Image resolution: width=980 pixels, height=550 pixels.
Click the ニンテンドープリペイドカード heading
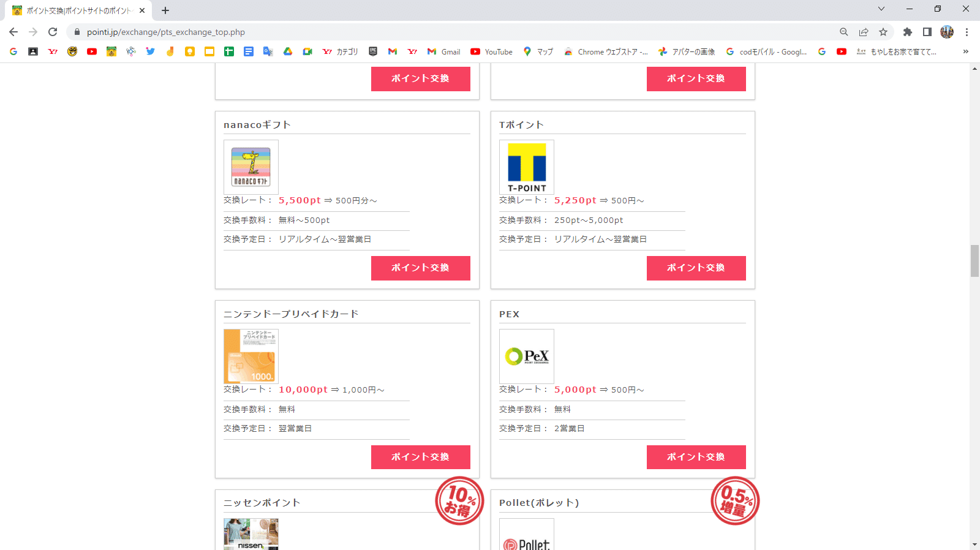click(291, 314)
